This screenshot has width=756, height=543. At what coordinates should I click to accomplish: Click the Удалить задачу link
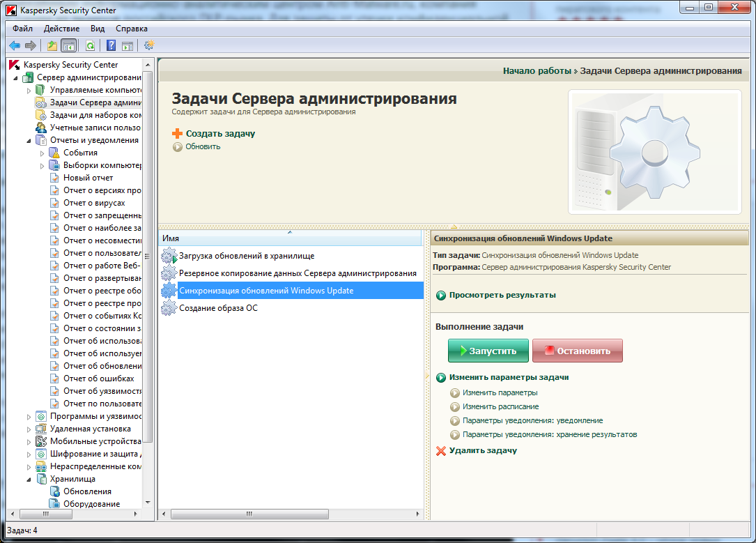(483, 450)
